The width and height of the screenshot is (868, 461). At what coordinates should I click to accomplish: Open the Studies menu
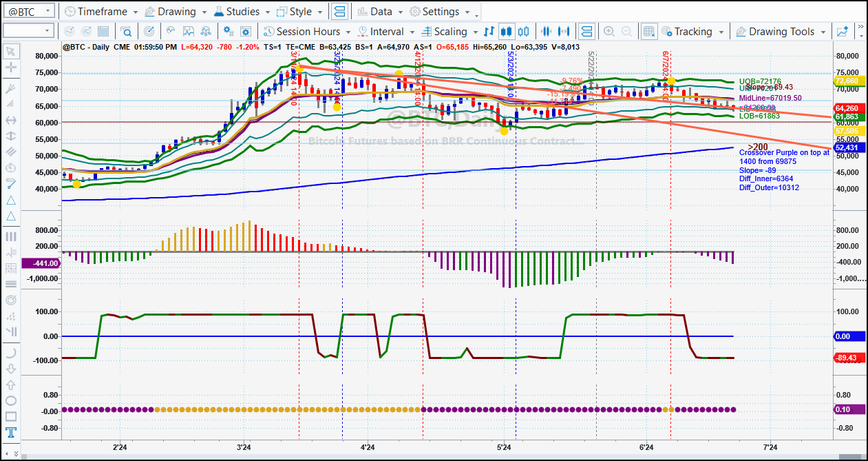click(x=242, y=12)
